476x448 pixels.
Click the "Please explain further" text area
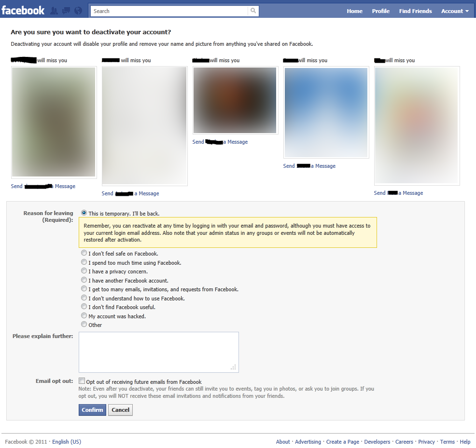[158, 351]
